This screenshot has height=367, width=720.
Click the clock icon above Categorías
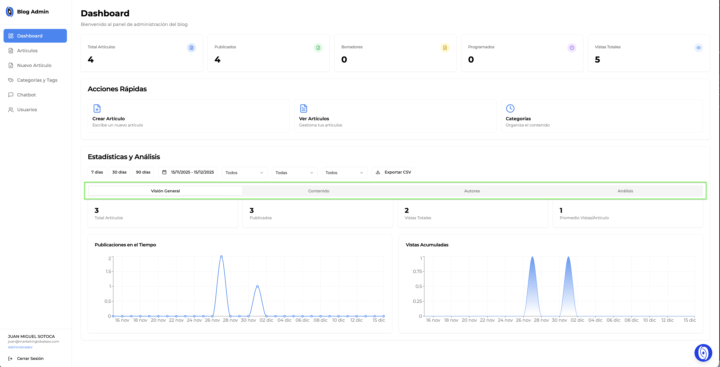pyautogui.click(x=510, y=108)
